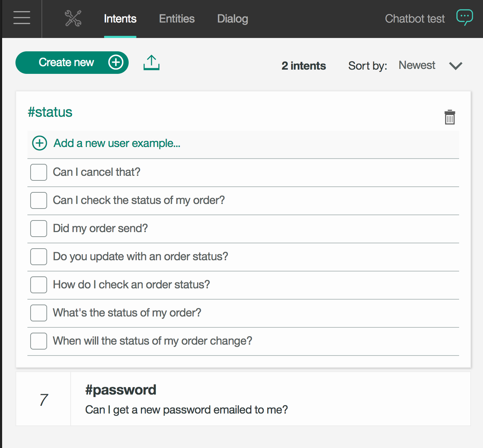Open the hamburger navigation menu

pyautogui.click(x=21, y=18)
